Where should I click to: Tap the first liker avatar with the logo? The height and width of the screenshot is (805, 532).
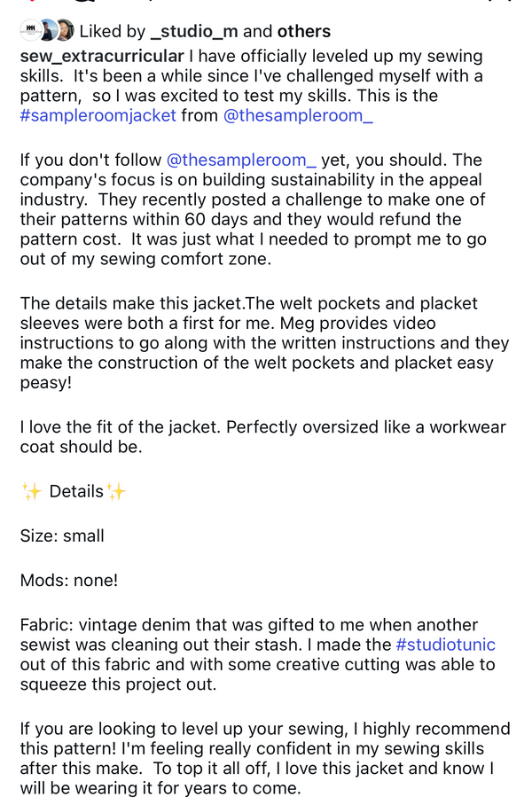29,31
